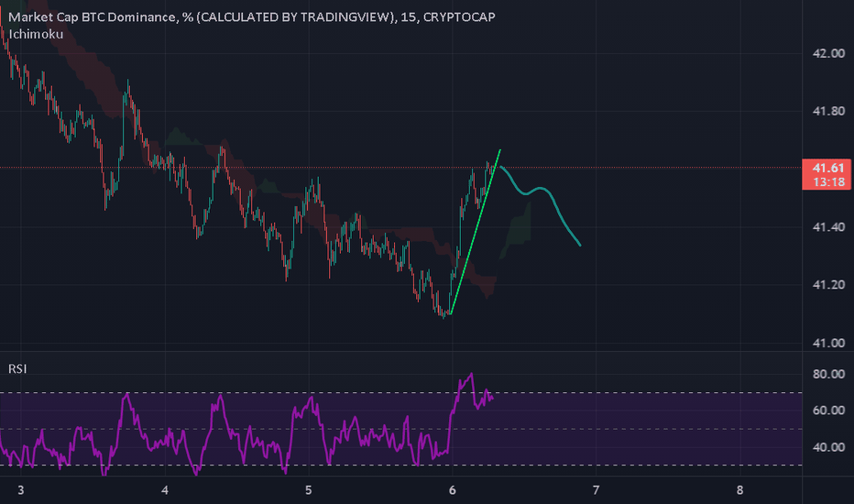Click the RSI 80.00 scale label

coord(828,374)
